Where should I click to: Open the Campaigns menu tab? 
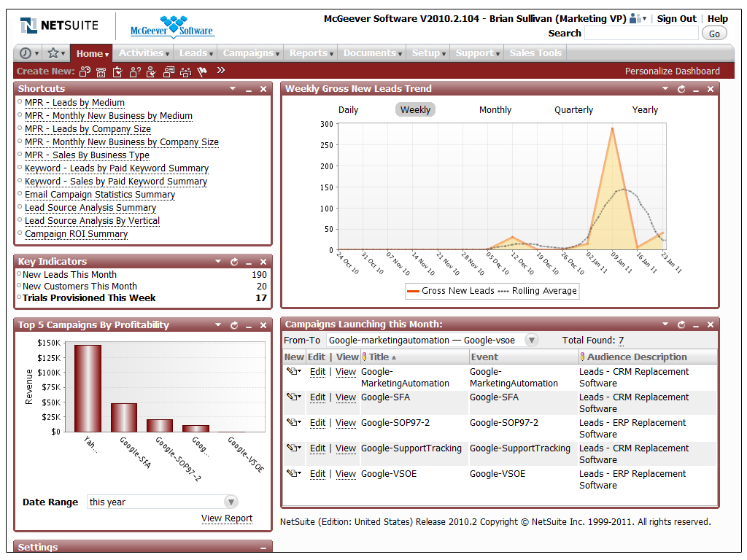point(251,53)
